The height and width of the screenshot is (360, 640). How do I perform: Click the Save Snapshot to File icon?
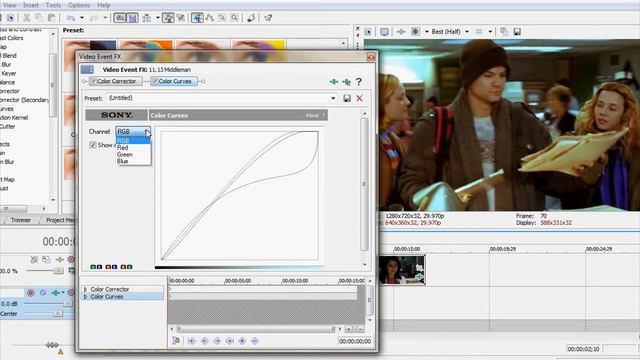click(x=517, y=31)
